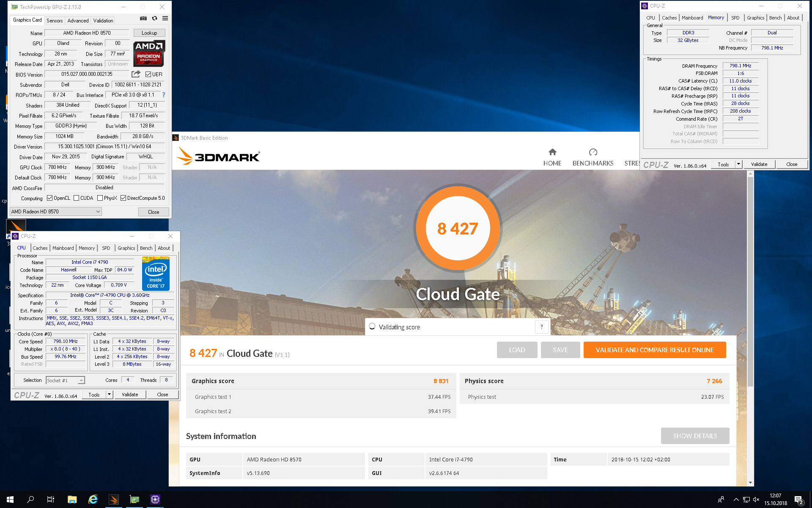
Task: Click Lookup button in GPU-Z
Action: click(x=149, y=33)
